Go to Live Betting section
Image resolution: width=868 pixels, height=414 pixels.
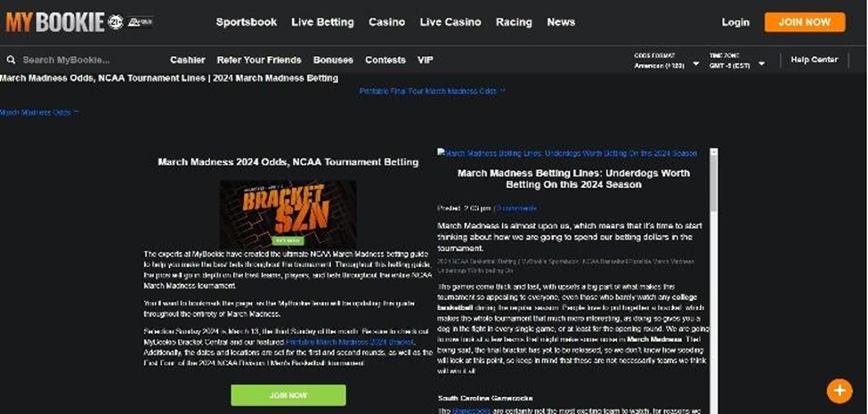pos(322,22)
